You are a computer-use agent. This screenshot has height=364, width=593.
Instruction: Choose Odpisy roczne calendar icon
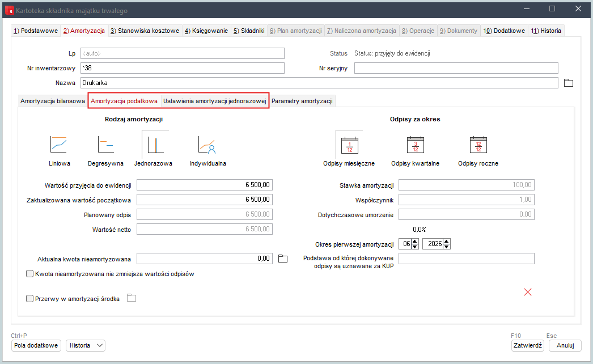click(x=478, y=145)
